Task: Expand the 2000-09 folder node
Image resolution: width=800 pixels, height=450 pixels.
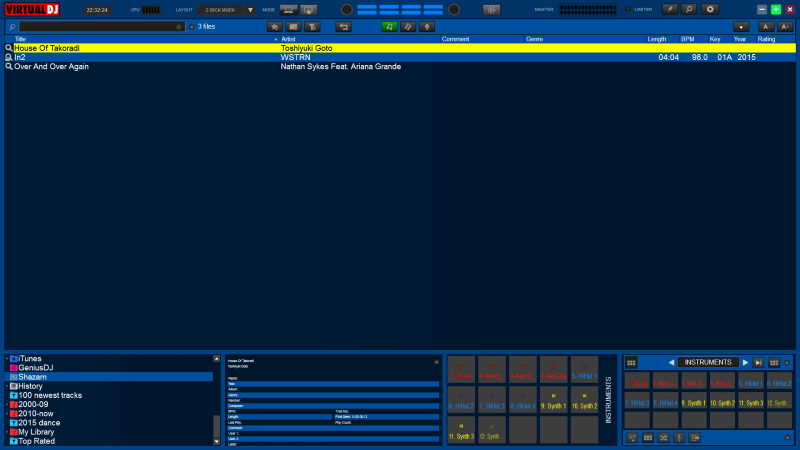Action: point(7,405)
